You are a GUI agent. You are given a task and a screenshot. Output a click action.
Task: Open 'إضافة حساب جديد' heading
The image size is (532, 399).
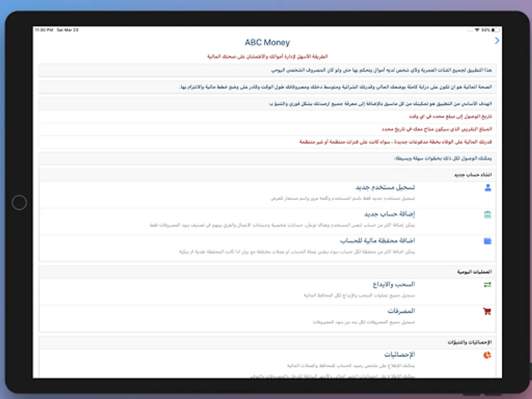(x=390, y=214)
